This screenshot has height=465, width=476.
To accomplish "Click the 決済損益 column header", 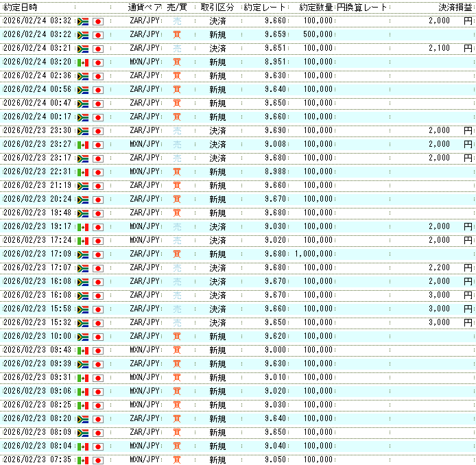I will tap(455, 7).
